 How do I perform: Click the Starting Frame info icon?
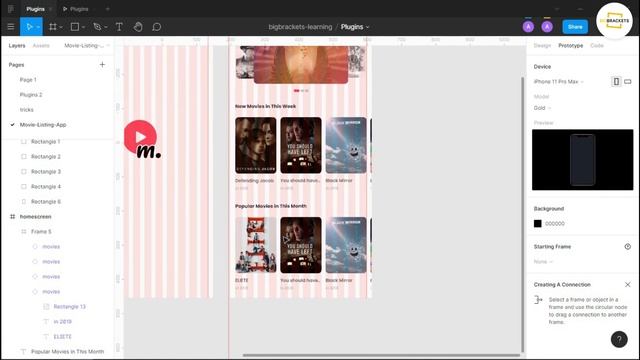[627, 247]
